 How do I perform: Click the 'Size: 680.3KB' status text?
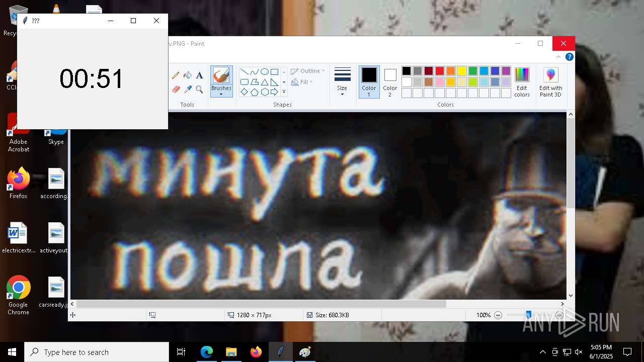tap(332, 315)
